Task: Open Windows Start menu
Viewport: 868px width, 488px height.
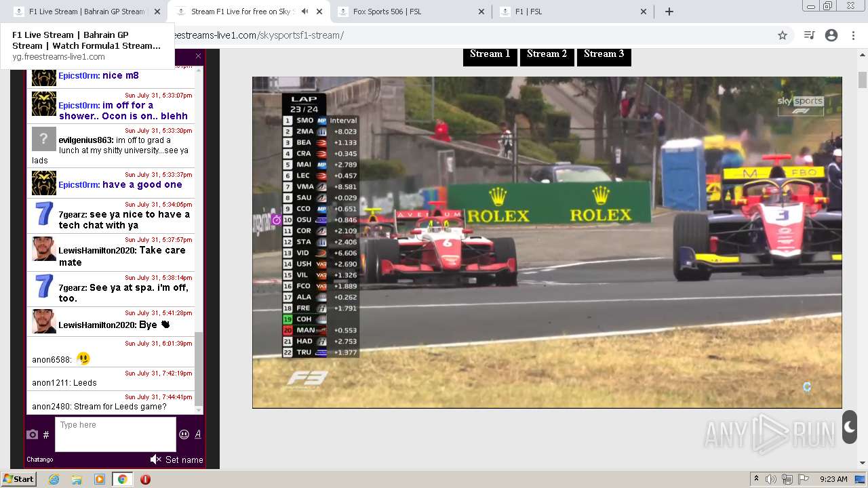Action: click(x=18, y=479)
